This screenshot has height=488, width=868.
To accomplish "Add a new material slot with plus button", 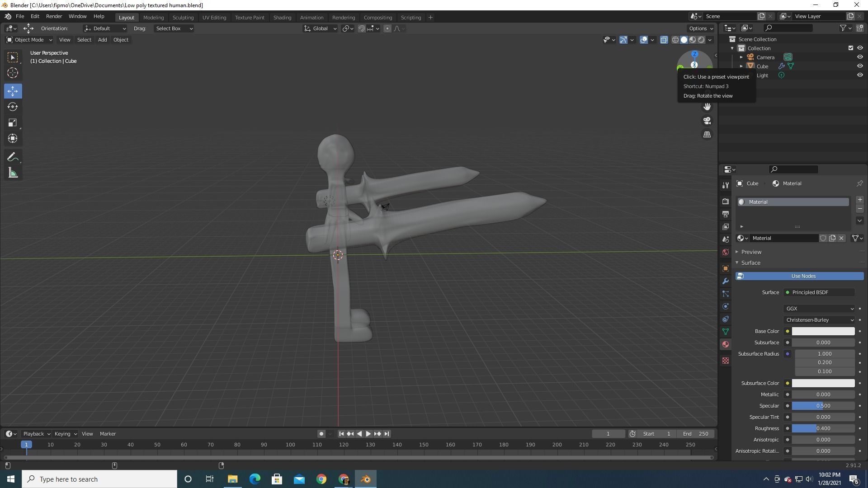I will coord(860,199).
